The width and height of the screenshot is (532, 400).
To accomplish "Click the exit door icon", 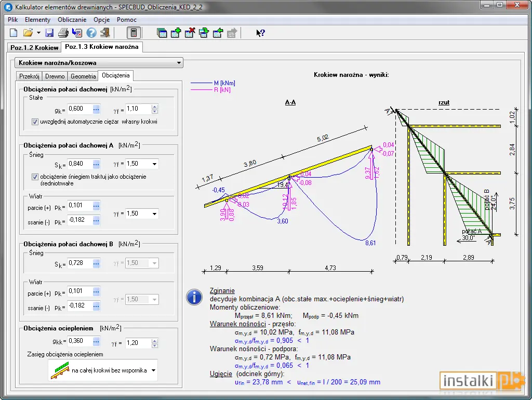I will point(105,33).
